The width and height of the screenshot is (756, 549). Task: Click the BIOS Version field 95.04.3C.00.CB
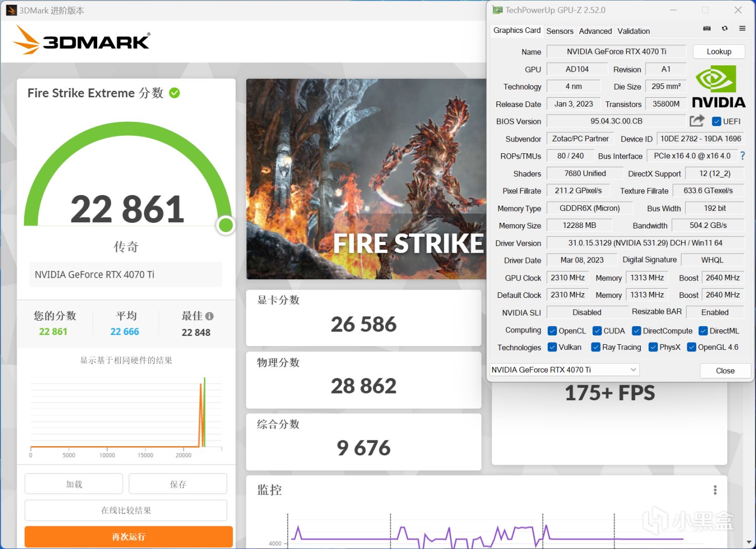[616, 121]
